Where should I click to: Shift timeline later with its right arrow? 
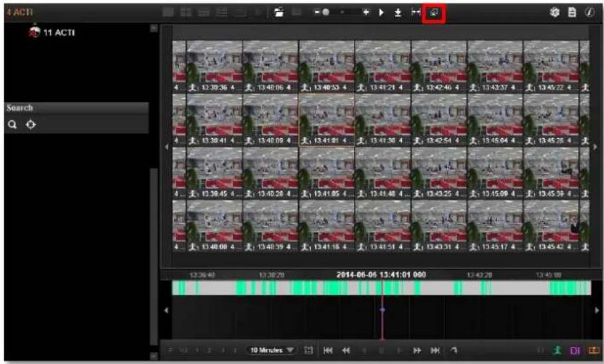pyautogui.click(x=597, y=310)
